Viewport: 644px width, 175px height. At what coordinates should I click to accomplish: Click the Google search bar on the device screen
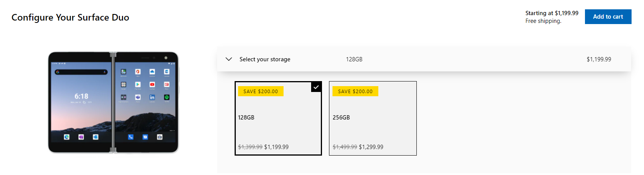coord(81,72)
